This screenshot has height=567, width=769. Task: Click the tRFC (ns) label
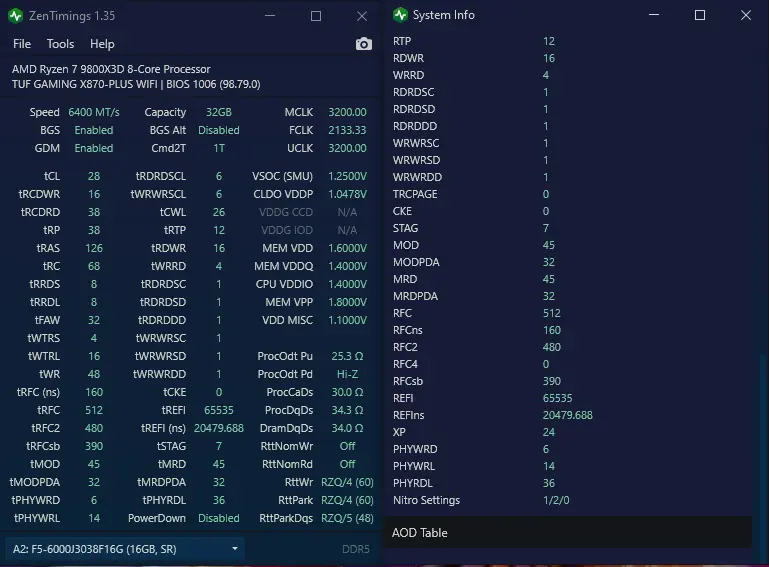[x=38, y=392]
